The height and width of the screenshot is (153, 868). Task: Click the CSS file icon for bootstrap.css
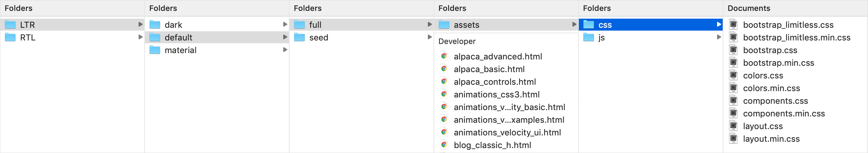tap(733, 50)
